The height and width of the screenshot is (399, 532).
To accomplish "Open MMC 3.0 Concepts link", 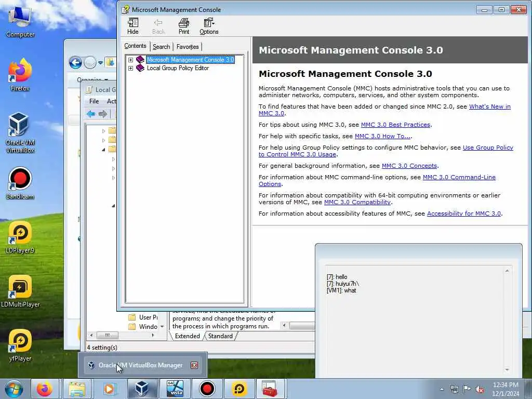I will pyautogui.click(x=409, y=166).
